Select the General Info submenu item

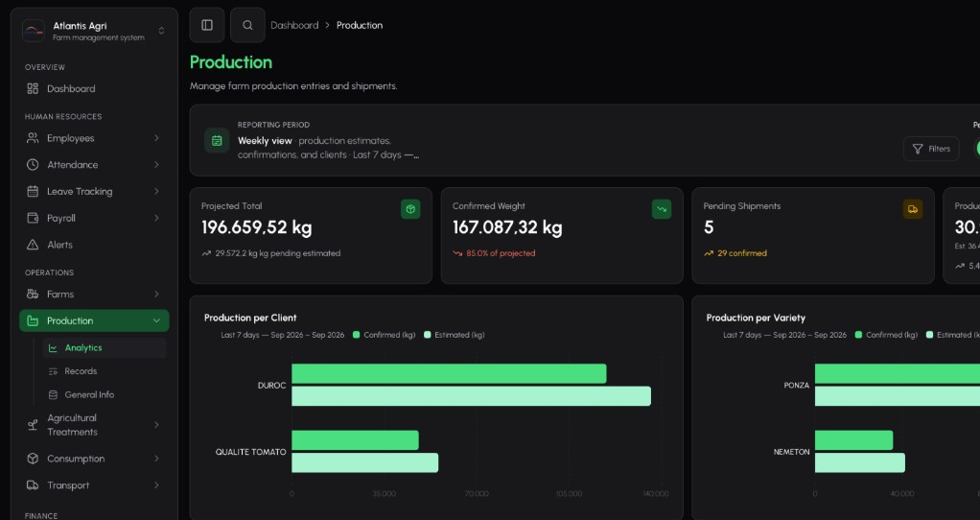(105, 395)
